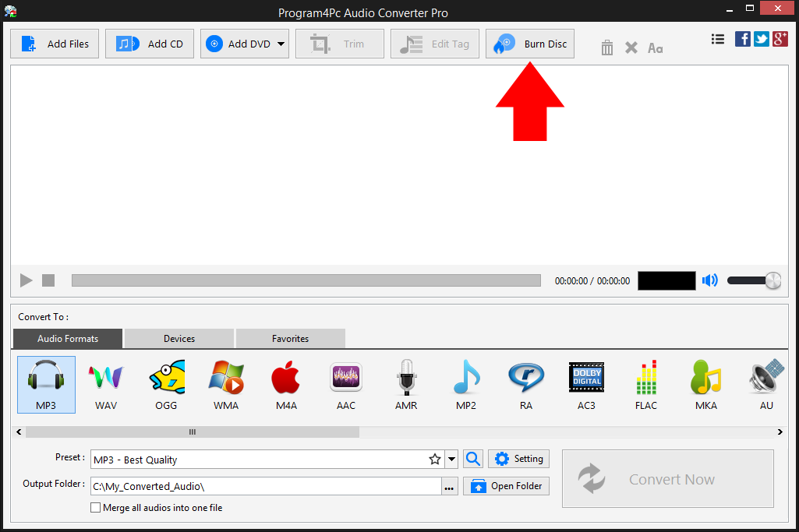The width and height of the screenshot is (799, 532).
Task: Mute audio with the speaker icon
Action: (x=709, y=280)
